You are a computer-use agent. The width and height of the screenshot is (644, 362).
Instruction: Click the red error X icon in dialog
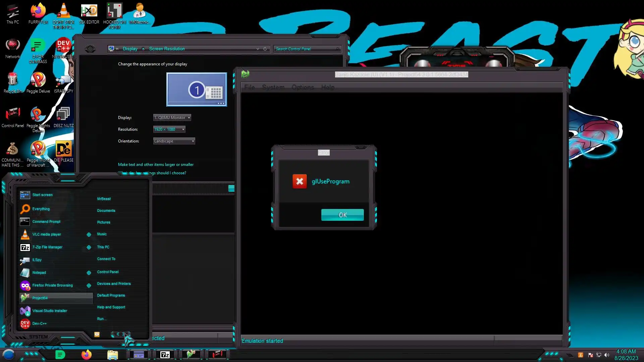pos(300,181)
